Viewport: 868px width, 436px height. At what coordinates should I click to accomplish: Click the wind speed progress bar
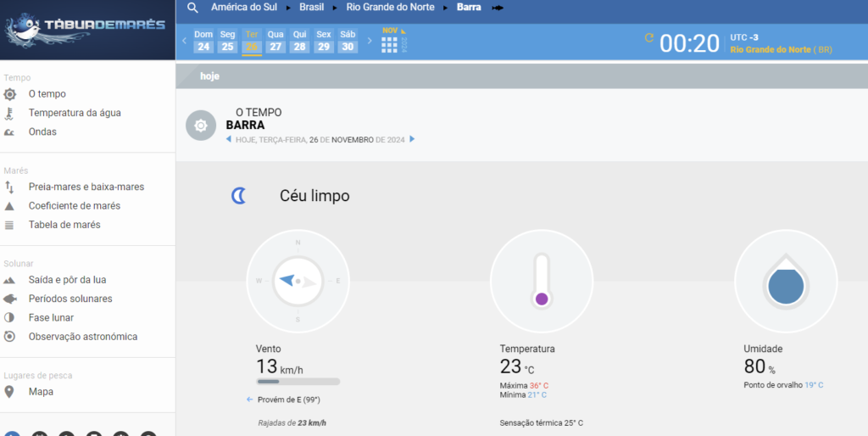(298, 382)
